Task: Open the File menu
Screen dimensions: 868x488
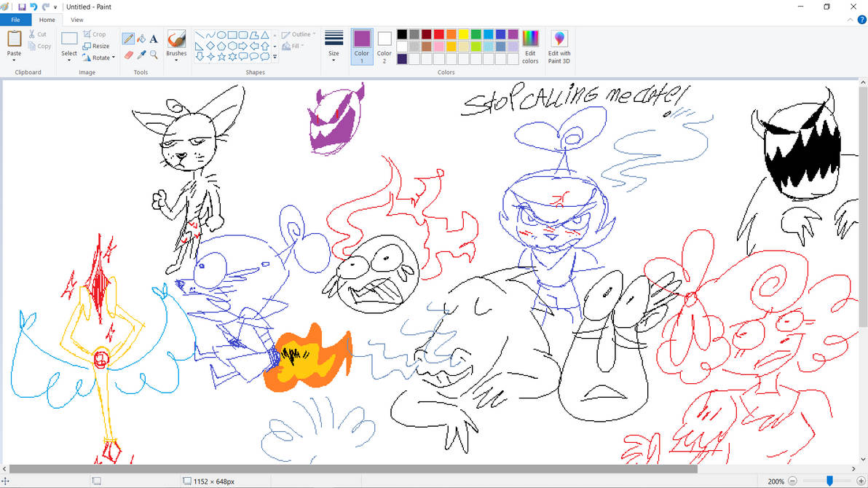Action: [x=15, y=20]
